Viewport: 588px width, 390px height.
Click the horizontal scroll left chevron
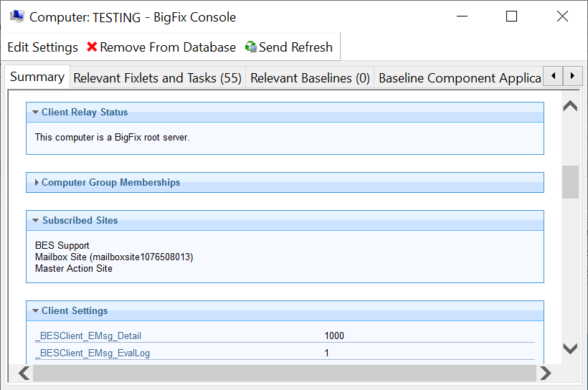tap(24, 373)
